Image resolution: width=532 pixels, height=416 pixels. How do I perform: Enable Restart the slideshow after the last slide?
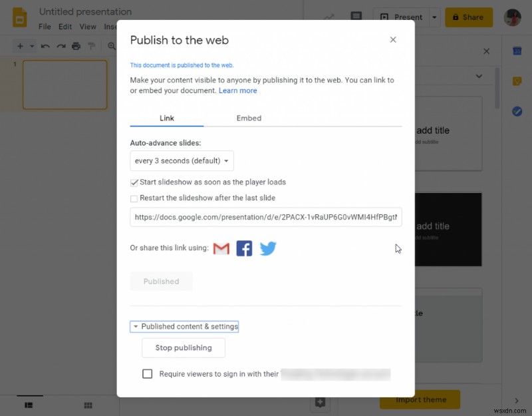click(x=134, y=198)
